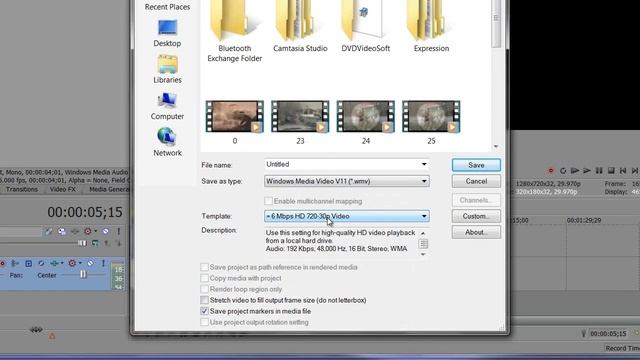The width and height of the screenshot is (640, 360).
Task: Open compositing mode on the video track
Action: (95, 243)
